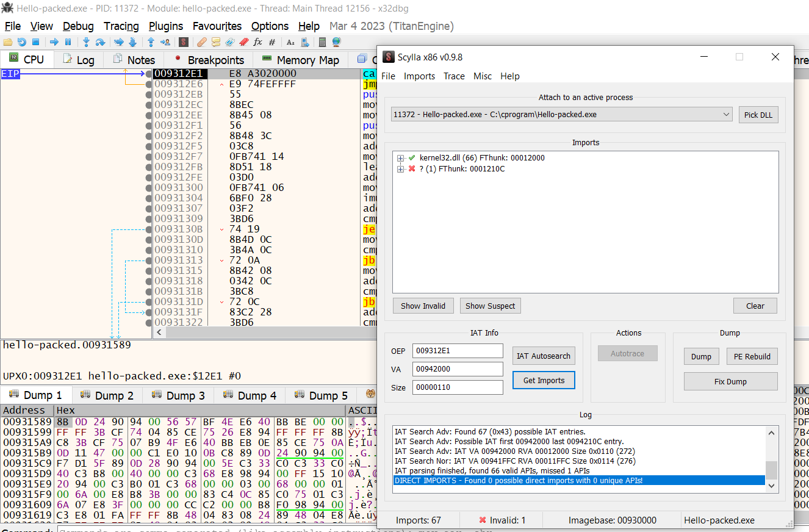Toggle breakpoint bullet at address 00931300
Screen dimensions: 809x532
click(149, 188)
